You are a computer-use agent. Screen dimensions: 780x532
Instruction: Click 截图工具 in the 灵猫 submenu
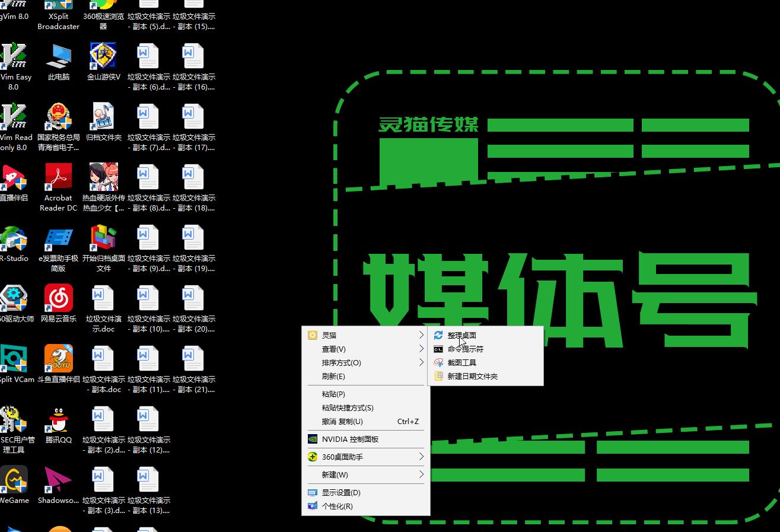coord(462,362)
